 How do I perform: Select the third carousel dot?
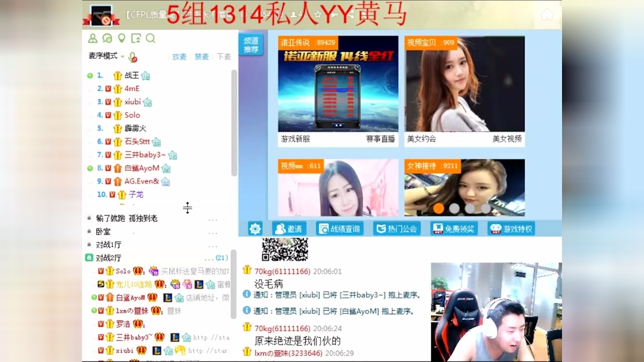coord(470,208)
